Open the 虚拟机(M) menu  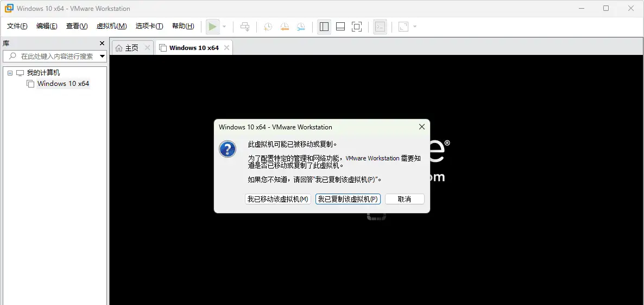(x=112, y=26)
